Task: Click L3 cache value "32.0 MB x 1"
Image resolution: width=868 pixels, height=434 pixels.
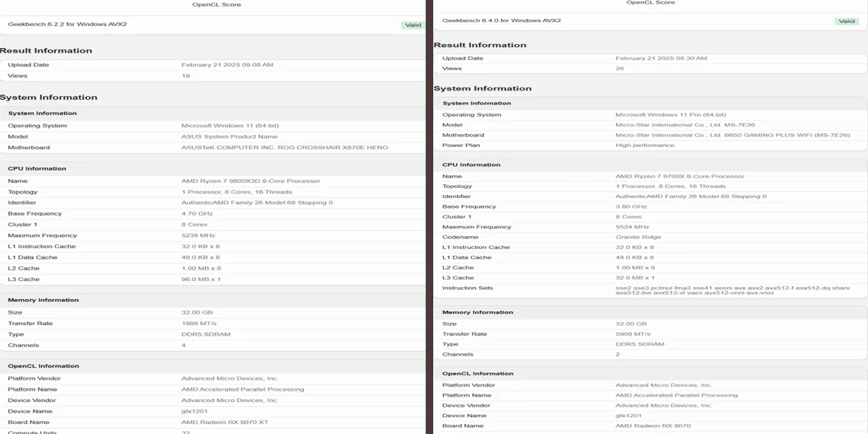Action: coord(635,278)
